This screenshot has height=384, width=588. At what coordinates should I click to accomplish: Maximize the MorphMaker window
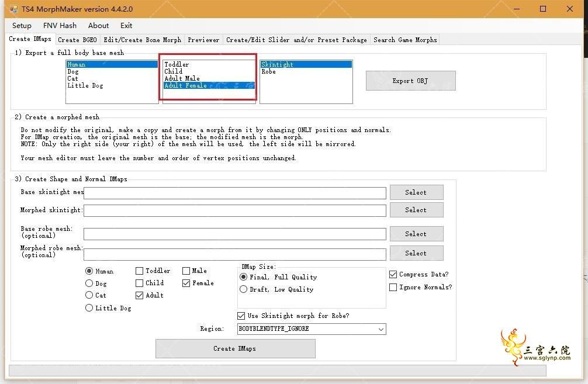[x=543, y=9]
